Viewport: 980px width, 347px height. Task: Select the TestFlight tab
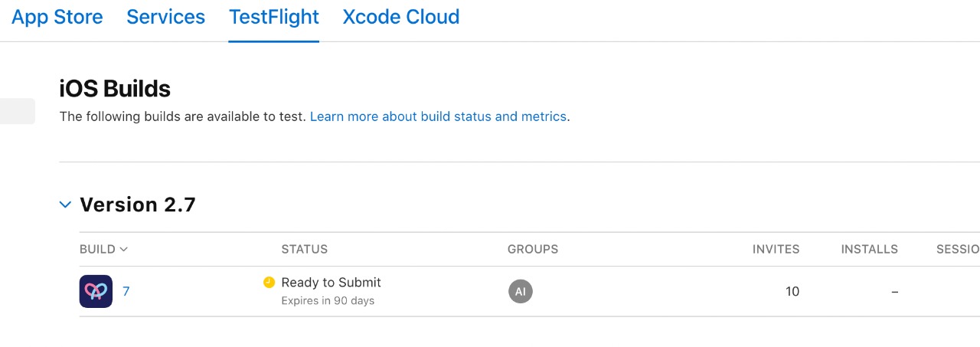point(274,17)
